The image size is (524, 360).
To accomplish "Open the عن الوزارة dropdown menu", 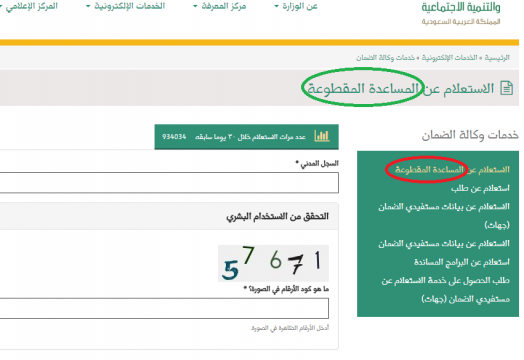I will coord(296,6).
